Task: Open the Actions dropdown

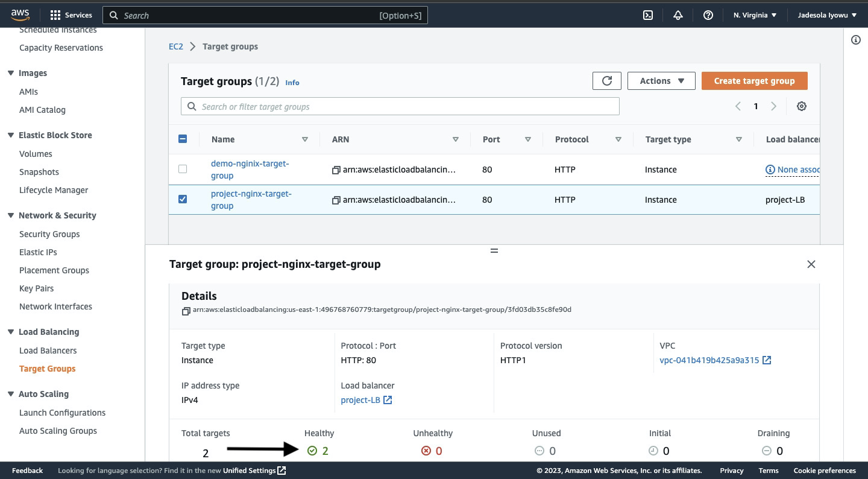Action: point(661,80)
